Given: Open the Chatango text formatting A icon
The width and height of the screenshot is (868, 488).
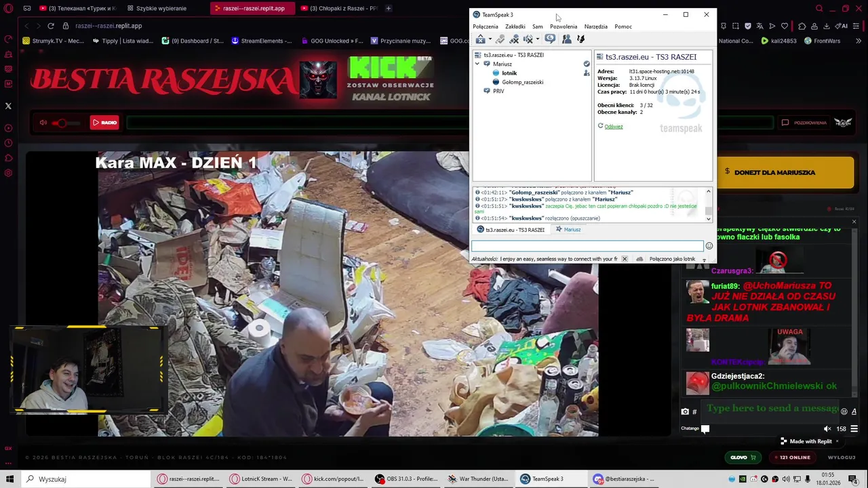Looking at the screenshot, I should pyautogui.click(x=854, y=411).
